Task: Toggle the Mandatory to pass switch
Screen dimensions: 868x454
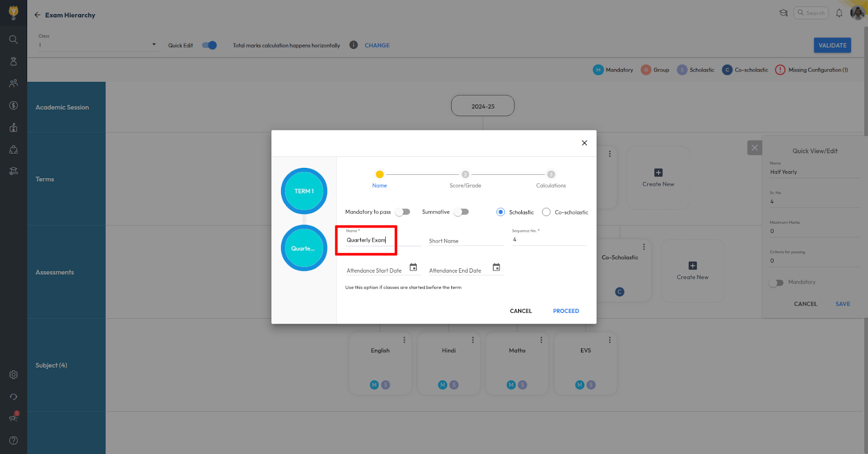Action: coord(403,212)
